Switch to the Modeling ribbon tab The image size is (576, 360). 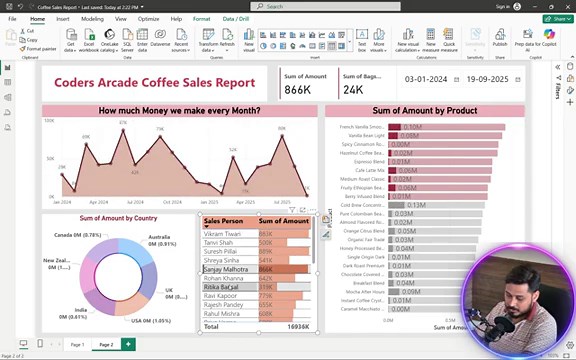[92, 19]
